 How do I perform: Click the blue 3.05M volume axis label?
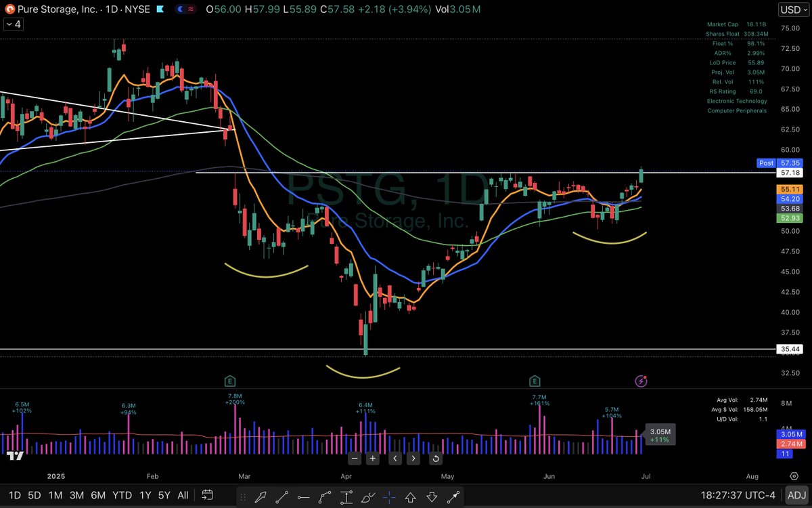pyautogui.click(x=790, y=433)
